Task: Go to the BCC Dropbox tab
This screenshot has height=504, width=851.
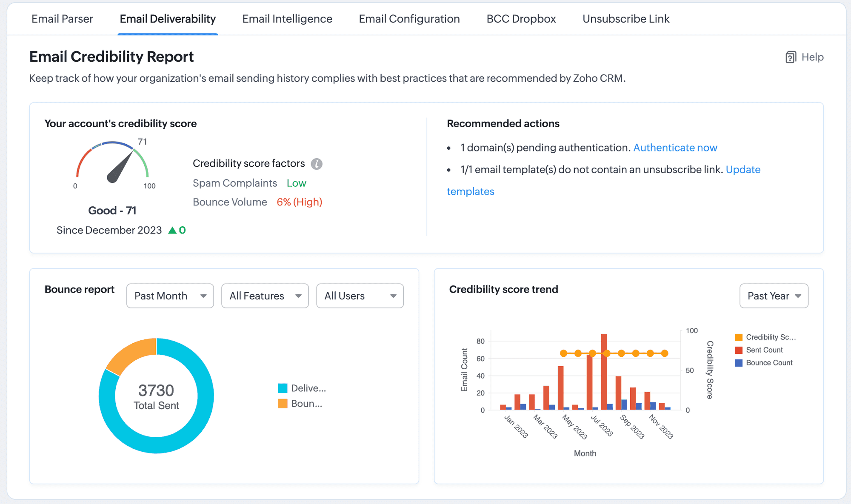Action: tap(521, 19)
